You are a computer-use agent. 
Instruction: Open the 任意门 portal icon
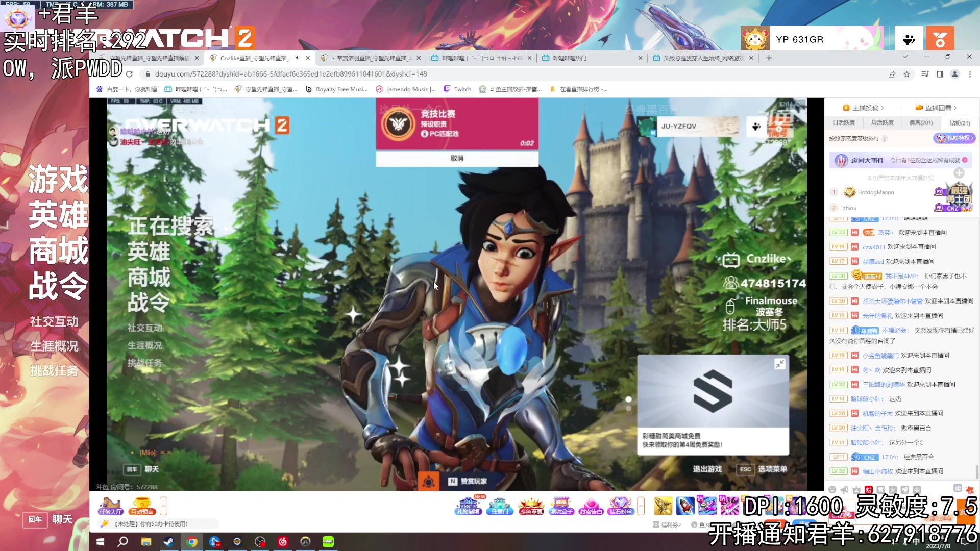click(x=499, y=506)
